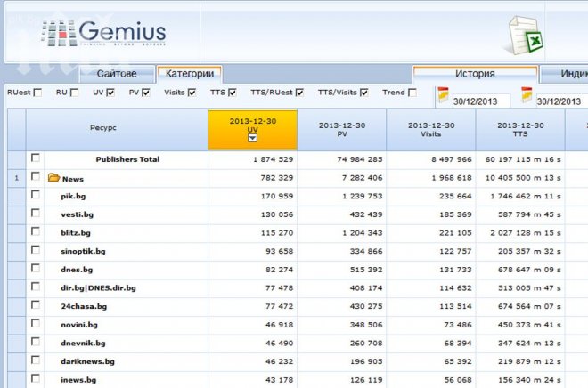Tick the pik.bg row checkbox
588x388 pixels.
[36, 194]
